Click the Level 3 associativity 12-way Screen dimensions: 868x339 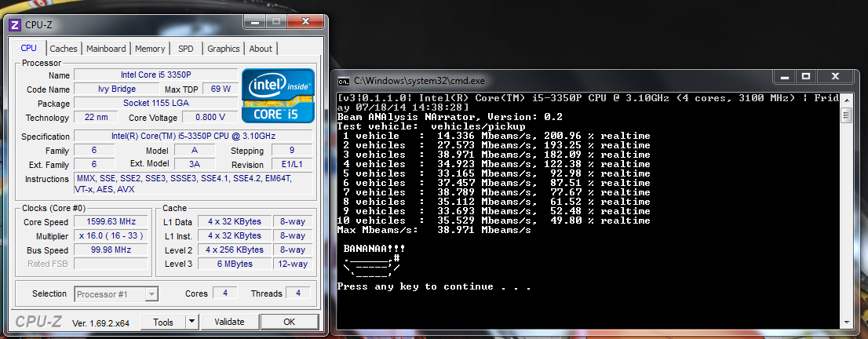click(293, 264)
